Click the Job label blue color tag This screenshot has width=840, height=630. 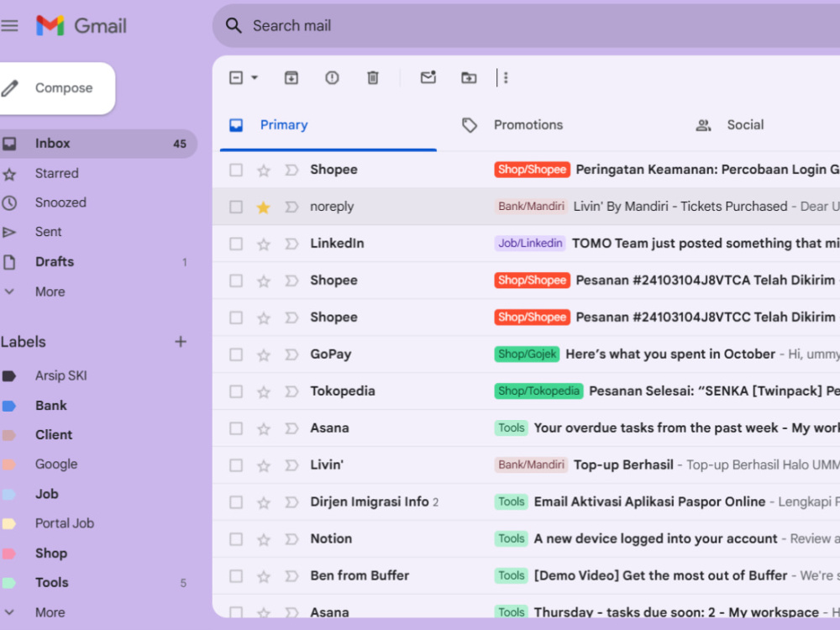(8, 494)
